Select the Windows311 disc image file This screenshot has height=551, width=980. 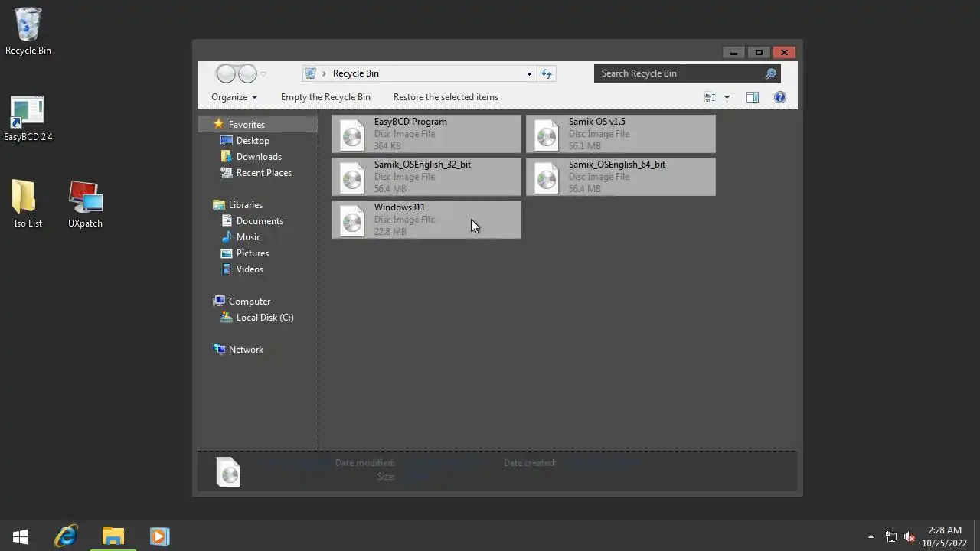pyautogui.click(x=426, y=220)
